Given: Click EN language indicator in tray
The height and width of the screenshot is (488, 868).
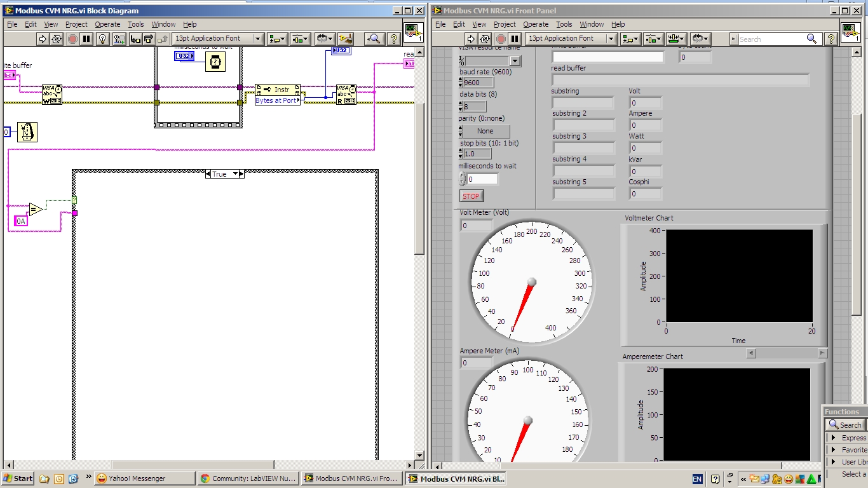Looking at the screenshot, I should point(697,479).
